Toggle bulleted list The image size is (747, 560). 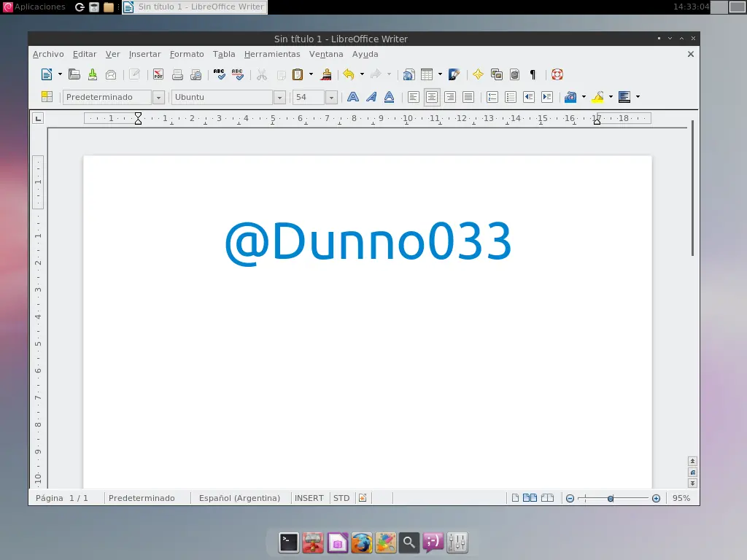tap(510, 97)
